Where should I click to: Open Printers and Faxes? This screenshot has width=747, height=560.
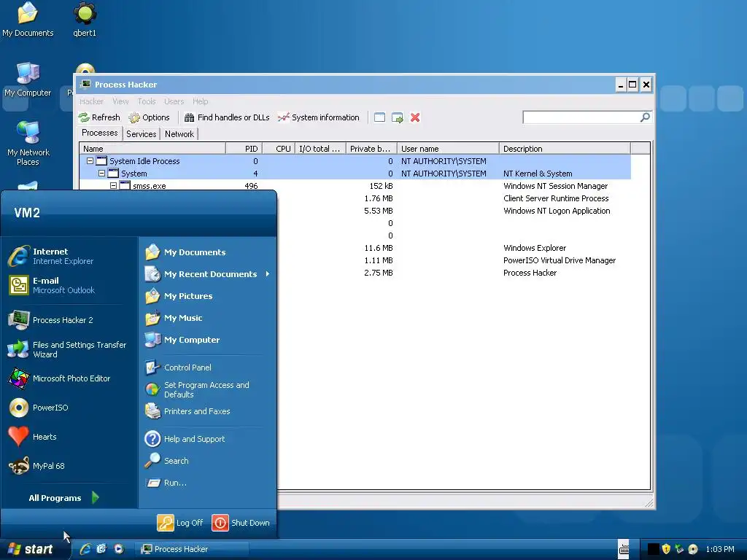click(208, 411)
